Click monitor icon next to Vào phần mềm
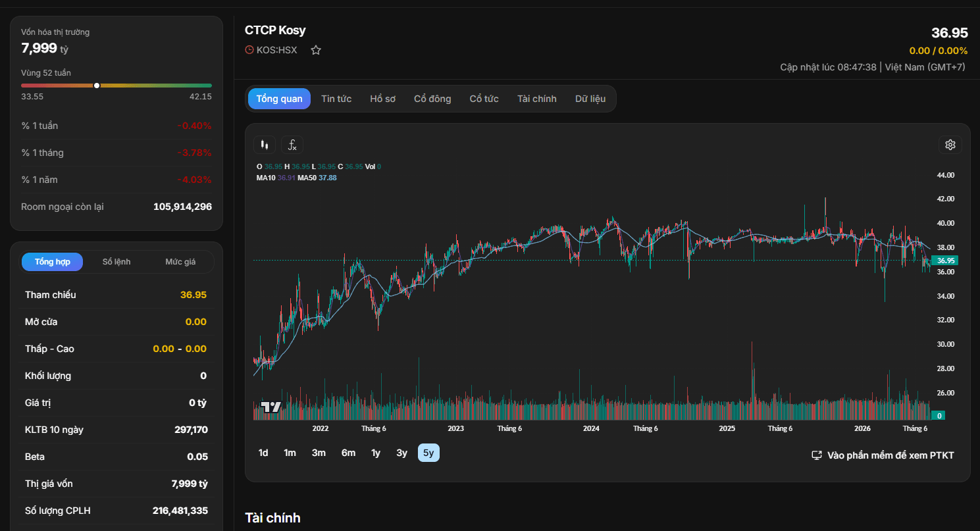 point(817,455)
